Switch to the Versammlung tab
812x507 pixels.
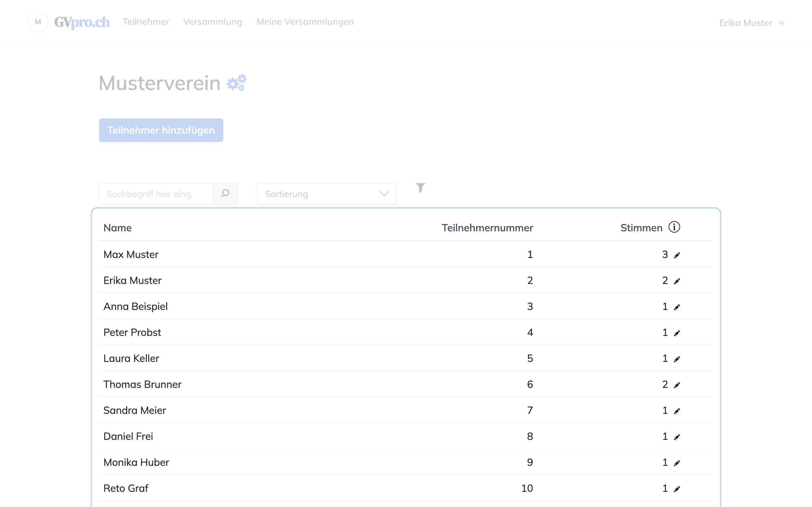pos(212,22)
